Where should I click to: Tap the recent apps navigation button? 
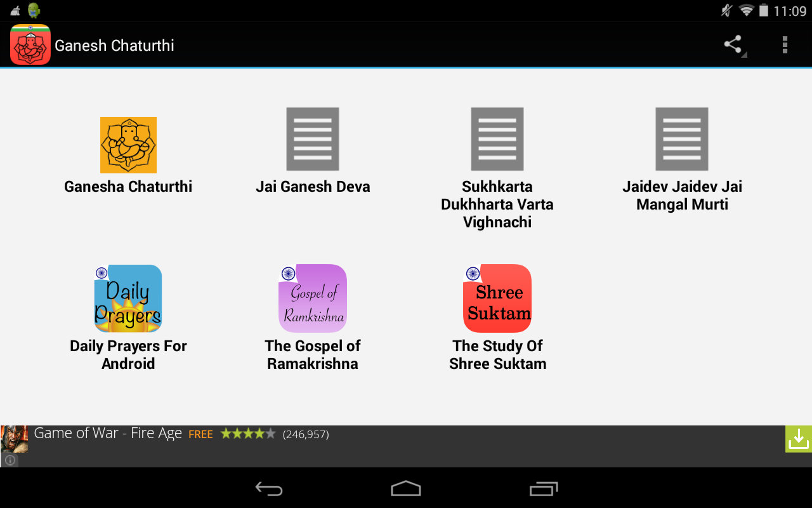(x=544, y=488)
